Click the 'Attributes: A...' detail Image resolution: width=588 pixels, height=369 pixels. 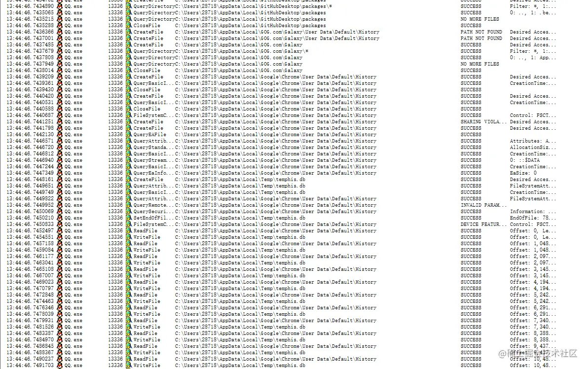(533, 141)
